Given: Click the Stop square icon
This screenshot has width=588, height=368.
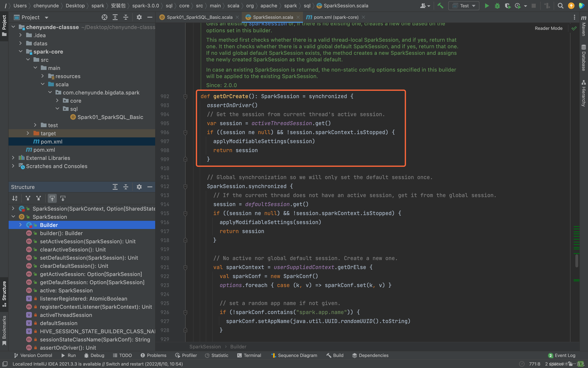Looking at the screenshot, I should 533,6.
